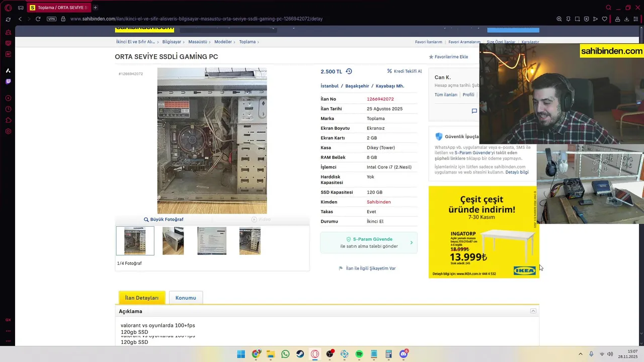This screenshot has width=644, height=362.
Task: Open Twitch in Opera sidebar
Action: pos(8,81)
